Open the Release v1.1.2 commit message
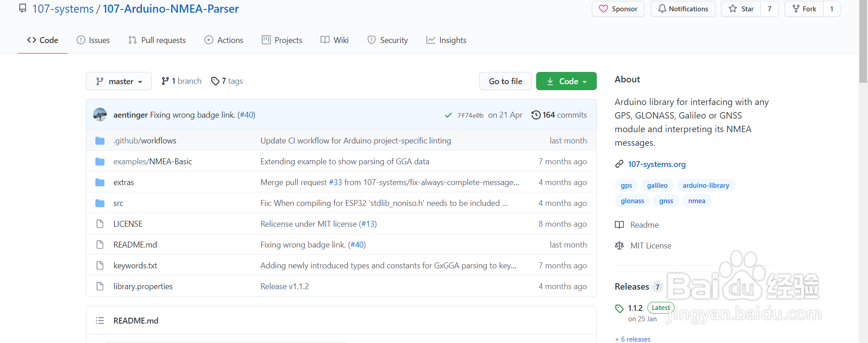This screenshot has width=868, height=343. click(284, 286)
